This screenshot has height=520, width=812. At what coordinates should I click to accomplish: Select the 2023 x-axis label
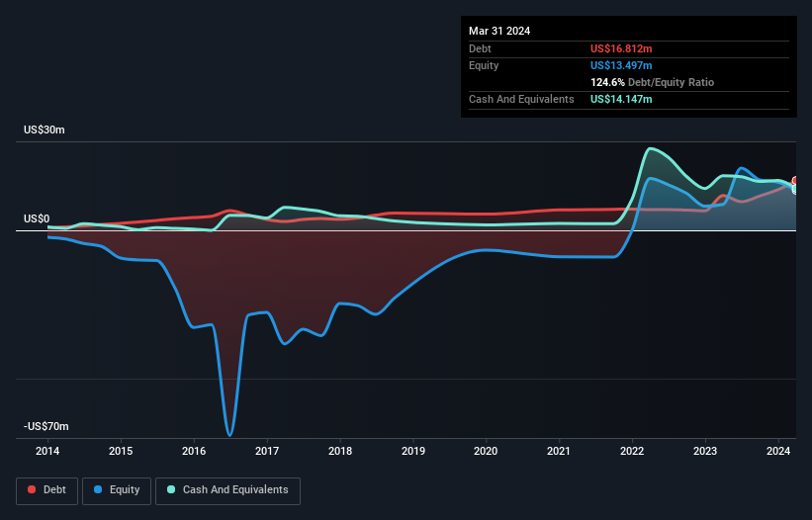coord(705,451)
